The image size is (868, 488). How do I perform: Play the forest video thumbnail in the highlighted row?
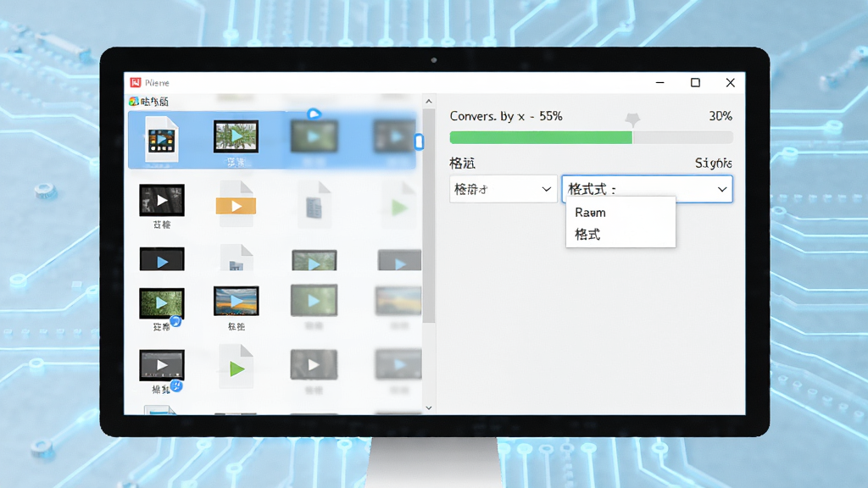point(236,136)
